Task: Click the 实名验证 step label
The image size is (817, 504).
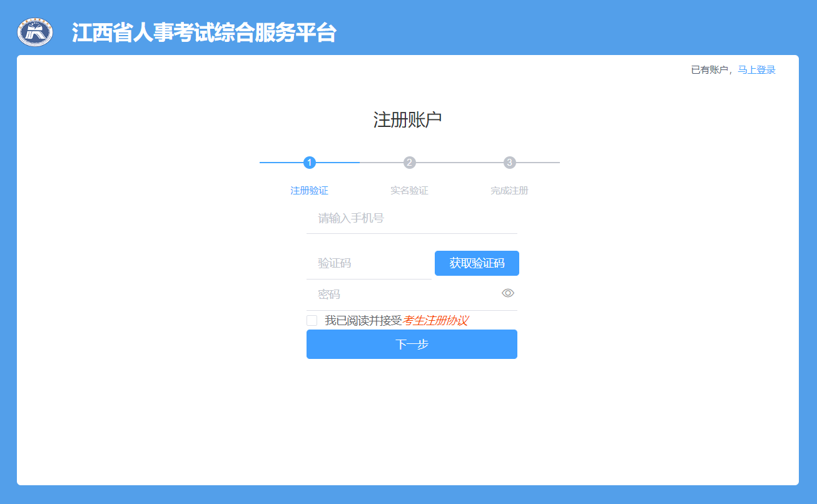Action: [409, 191]
